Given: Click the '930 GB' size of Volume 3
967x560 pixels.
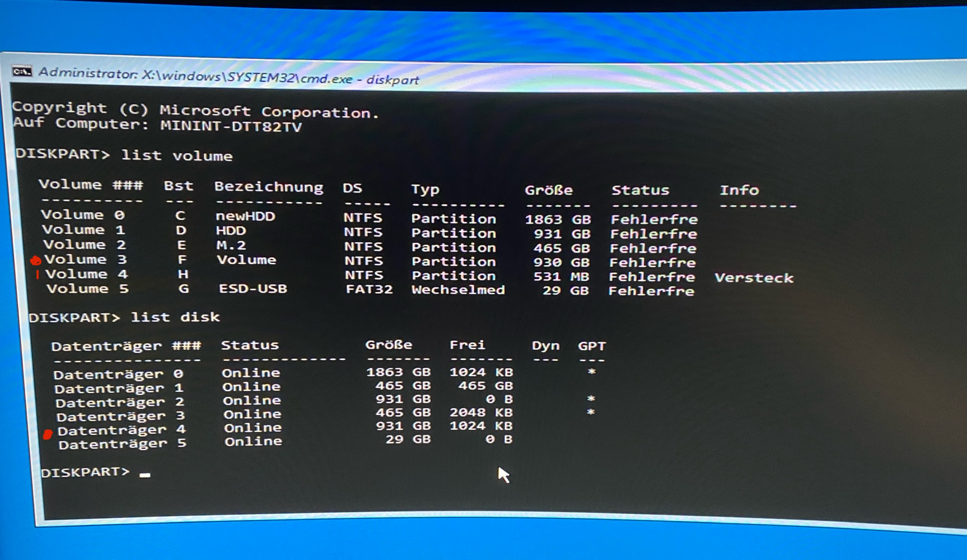Looking at the screenshot, I should point(561,262).
